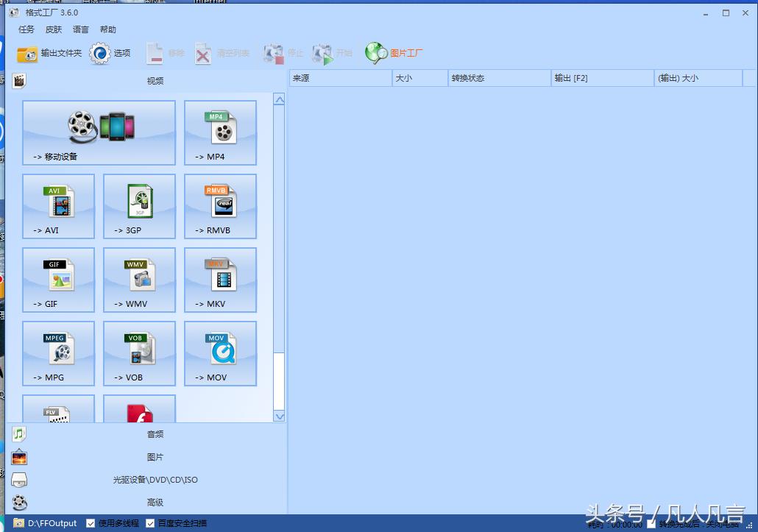
Task: Choose the -> MKV conversion tile
Action: 221,280
